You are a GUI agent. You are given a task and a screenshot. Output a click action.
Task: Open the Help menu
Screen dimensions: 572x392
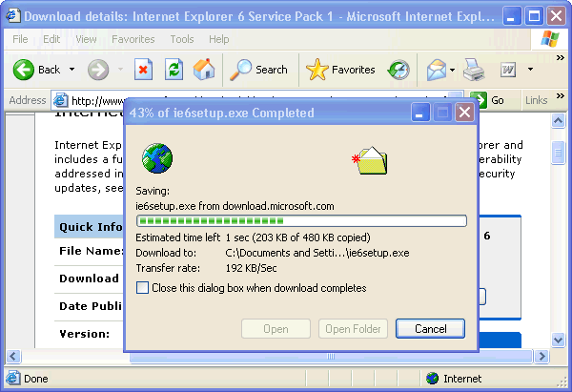pyautogui.click(x=219, y=39)
